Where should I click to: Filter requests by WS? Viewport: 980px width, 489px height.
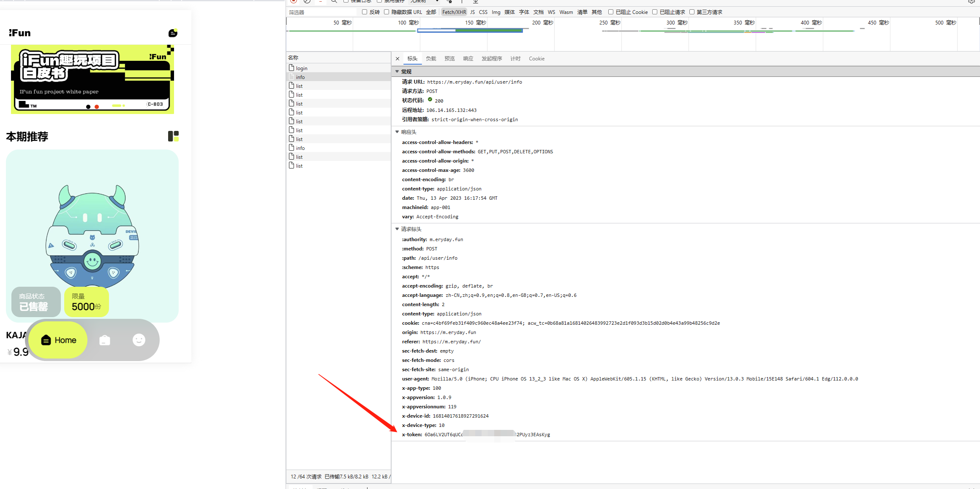pyautogui.click(x=551, y=12)
